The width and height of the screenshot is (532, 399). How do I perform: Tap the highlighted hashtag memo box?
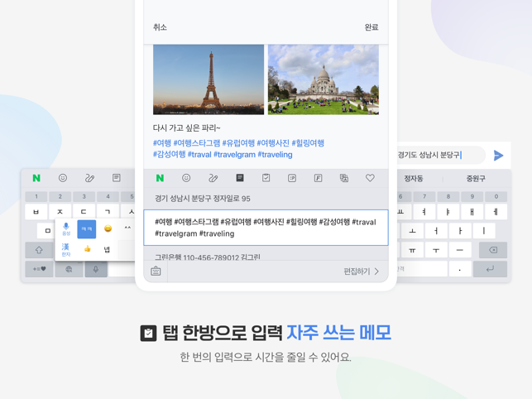(266, 228)
